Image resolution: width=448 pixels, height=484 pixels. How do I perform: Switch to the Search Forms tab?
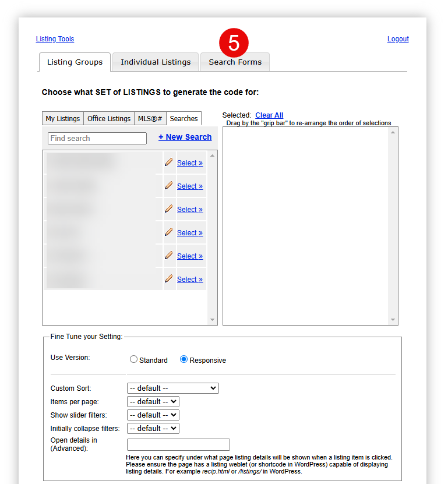(x=235, y=62)
